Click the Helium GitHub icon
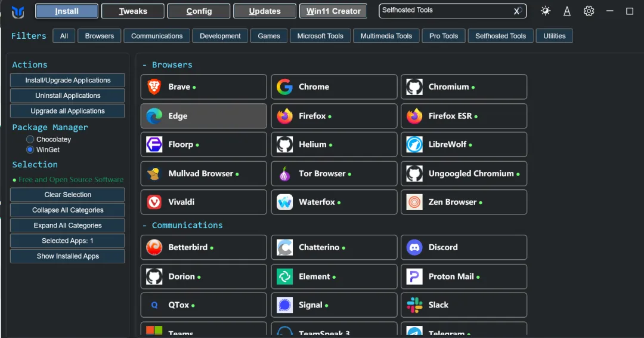Viewport: 644px width, 338px height. pos(284,145)
